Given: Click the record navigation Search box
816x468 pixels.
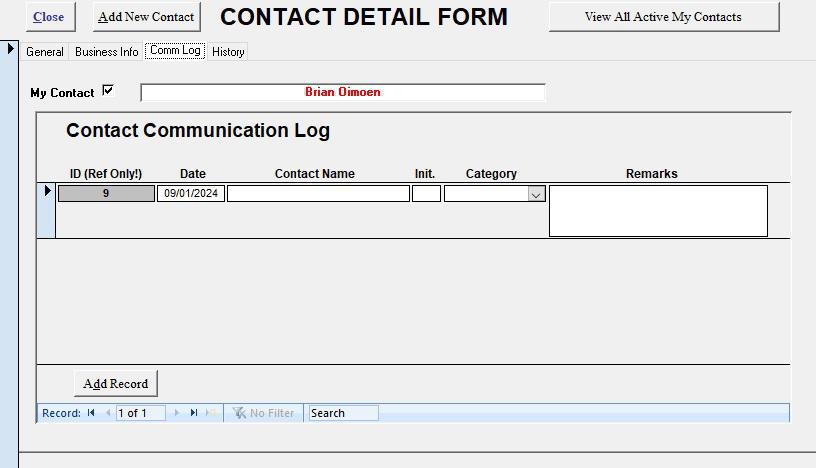Looking at the screenshot, I should 343,413.
